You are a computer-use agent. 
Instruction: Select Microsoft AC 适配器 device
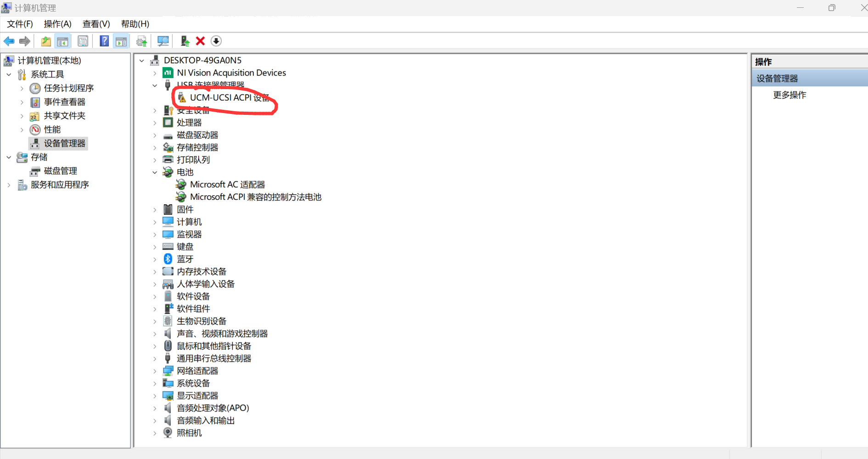coord(227,185)
